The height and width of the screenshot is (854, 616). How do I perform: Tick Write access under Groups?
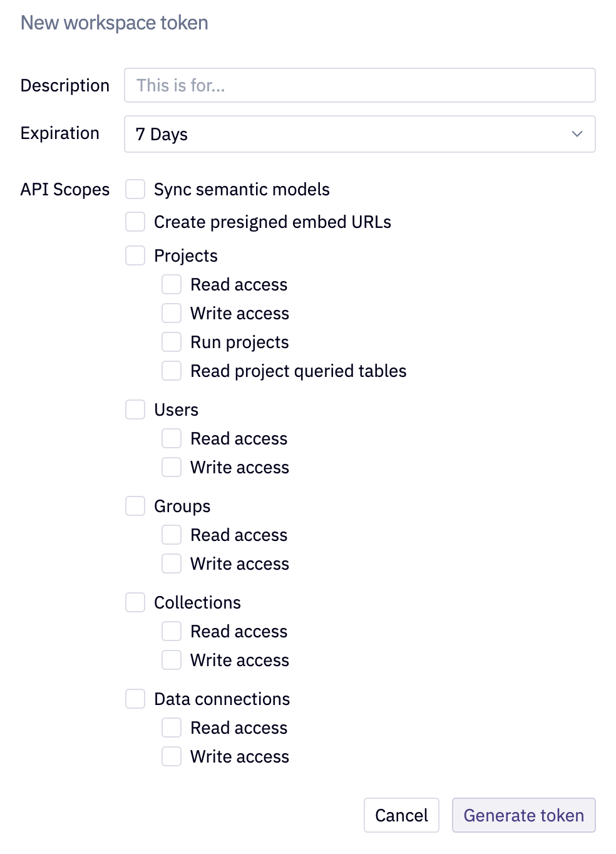coord(172,563)
